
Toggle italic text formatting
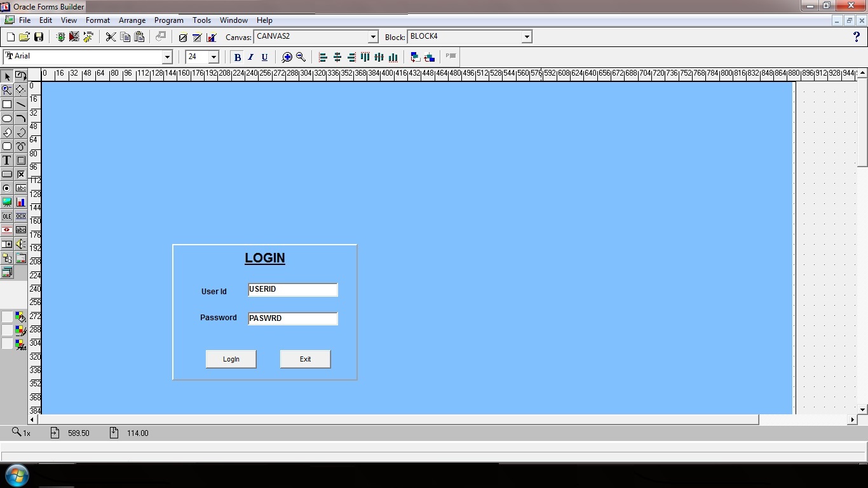coord(250,57)
